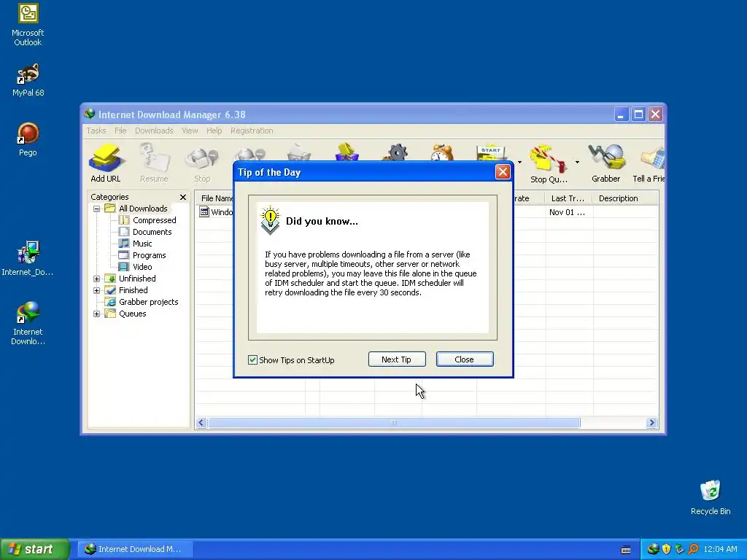Click the Scheduler alarm clock icon
Screen dimensions: 747x560
coord(442,152)
